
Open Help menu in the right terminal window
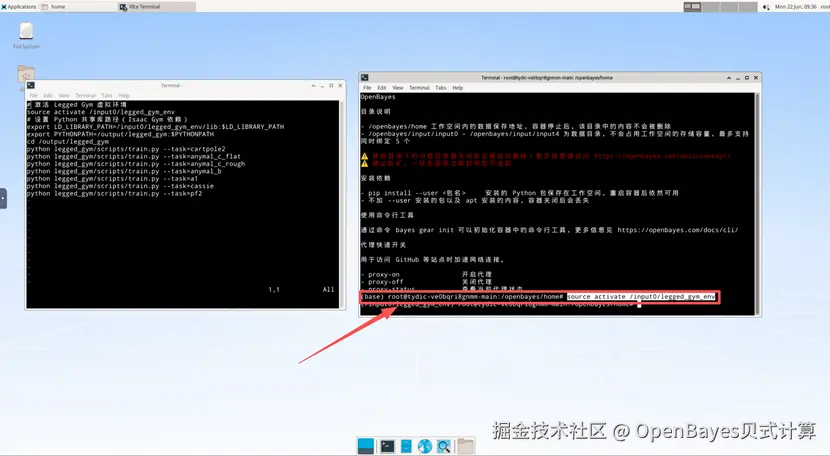point(458,87)
